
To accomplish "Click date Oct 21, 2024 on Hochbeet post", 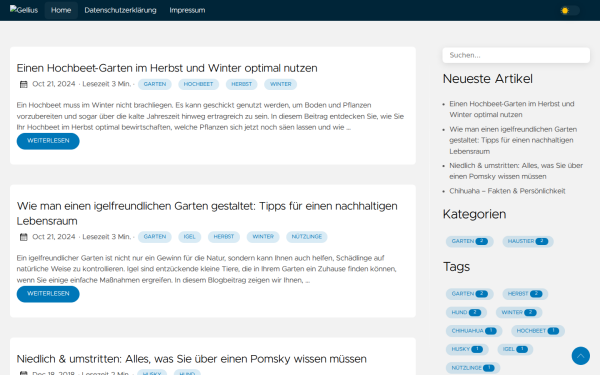I will pos(54,84).
